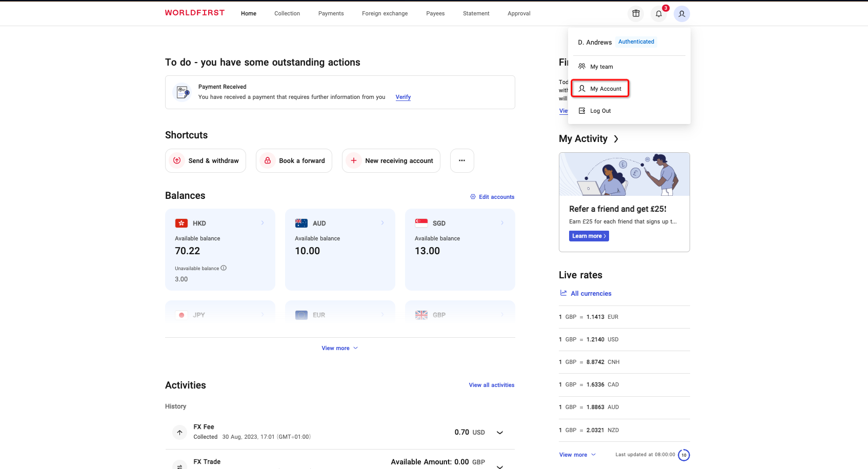Expand View more under Live rates
The height and width of the screenshot is (469, 868).
[x=577, y=455]
